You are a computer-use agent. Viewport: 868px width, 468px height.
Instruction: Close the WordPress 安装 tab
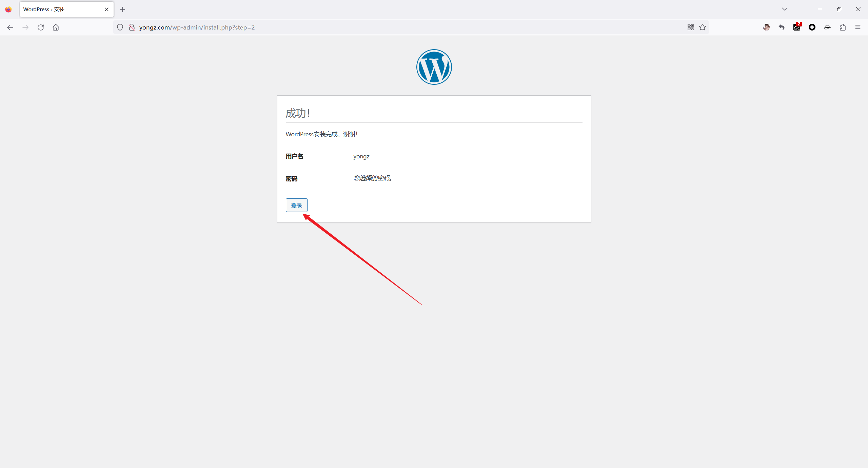point(106,9)
